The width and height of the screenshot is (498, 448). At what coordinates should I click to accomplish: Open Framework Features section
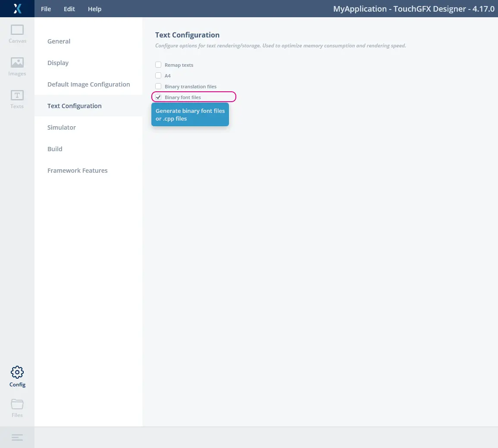point(77,171)
